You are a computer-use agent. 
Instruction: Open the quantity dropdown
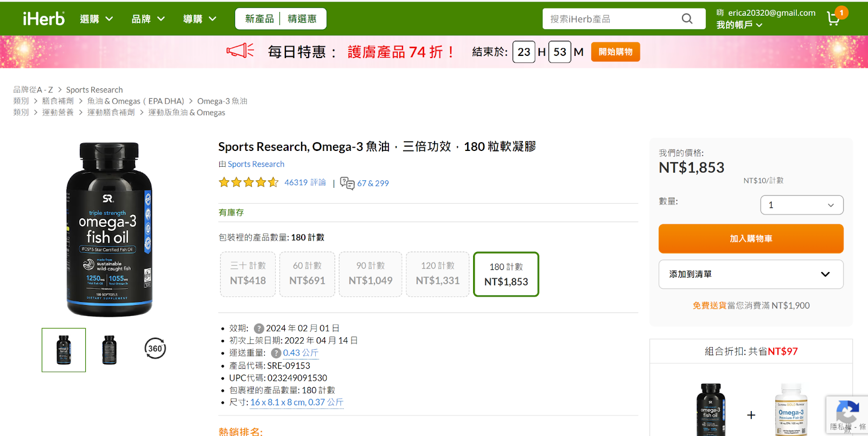[802, 205]
